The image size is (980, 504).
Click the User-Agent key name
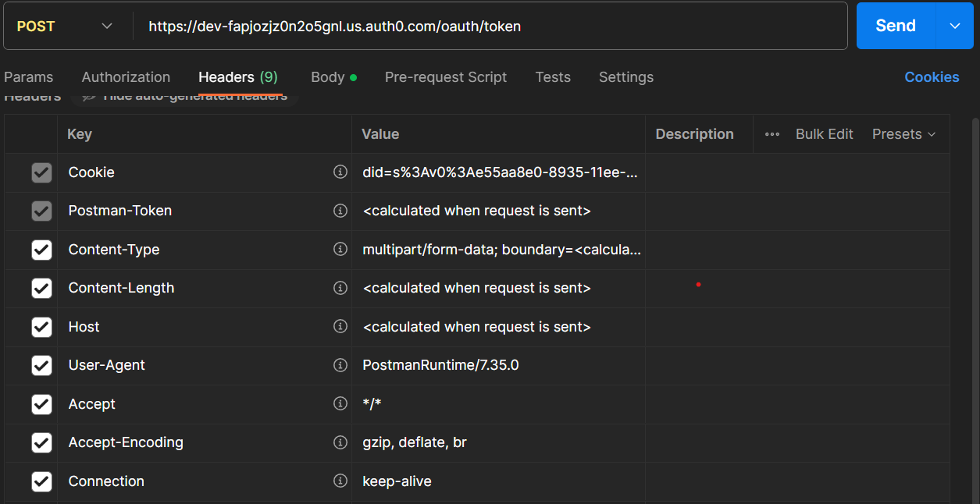(107, 365)
